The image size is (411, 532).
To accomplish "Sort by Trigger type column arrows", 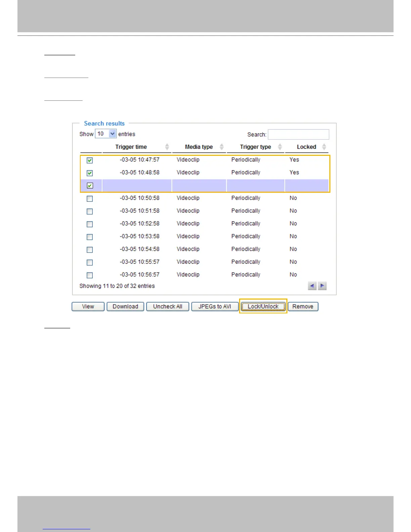I will point(280,147).
